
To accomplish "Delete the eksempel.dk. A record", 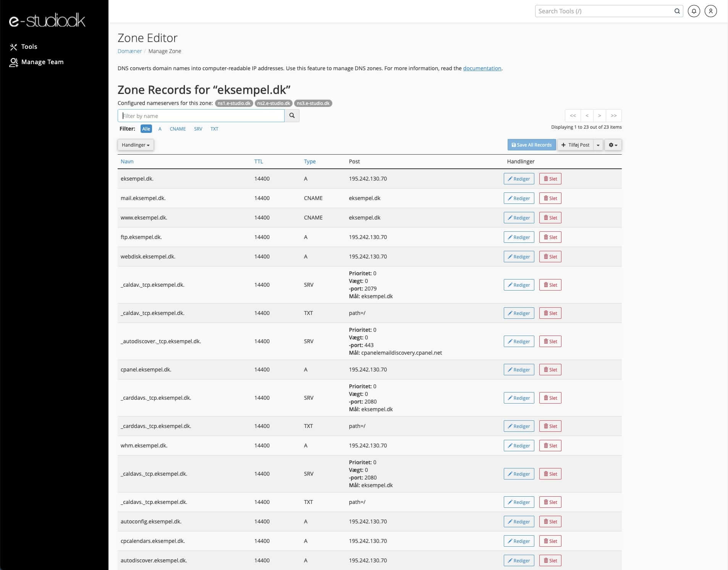I will (x=550, y=179).
